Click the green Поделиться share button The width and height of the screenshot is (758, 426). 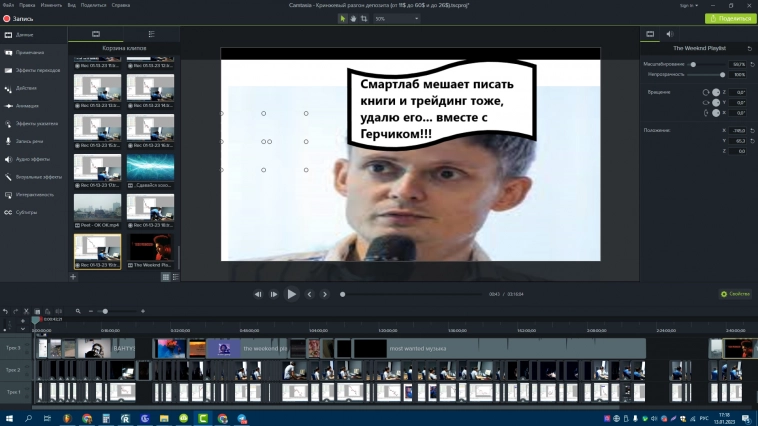coord(730,18)
